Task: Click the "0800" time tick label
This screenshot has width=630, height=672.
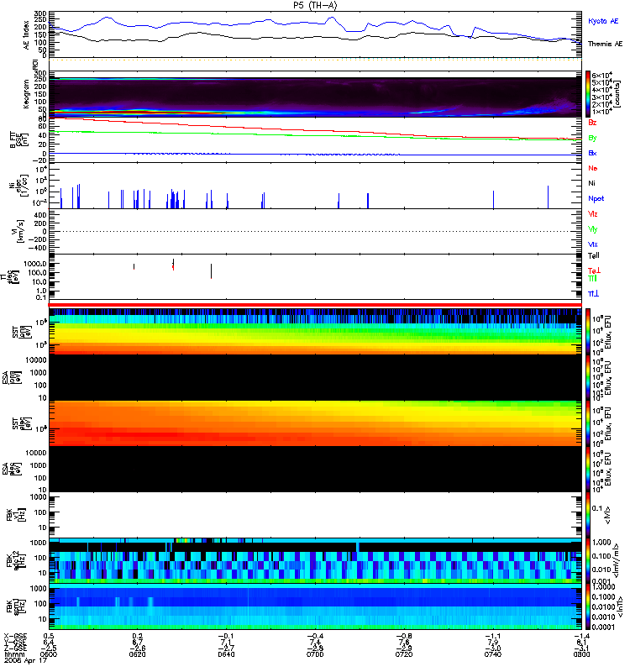Action: 581,654
